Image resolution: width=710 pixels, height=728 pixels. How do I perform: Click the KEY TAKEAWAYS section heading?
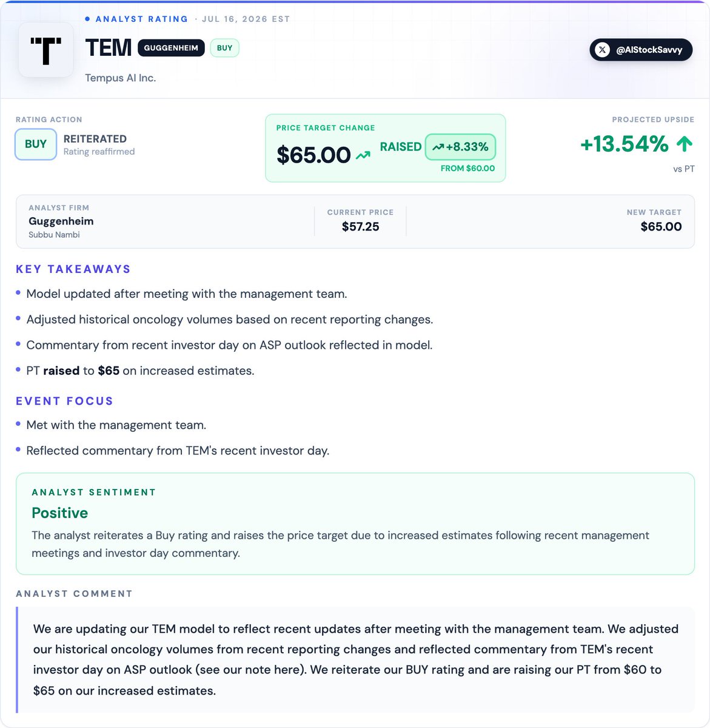73,269
